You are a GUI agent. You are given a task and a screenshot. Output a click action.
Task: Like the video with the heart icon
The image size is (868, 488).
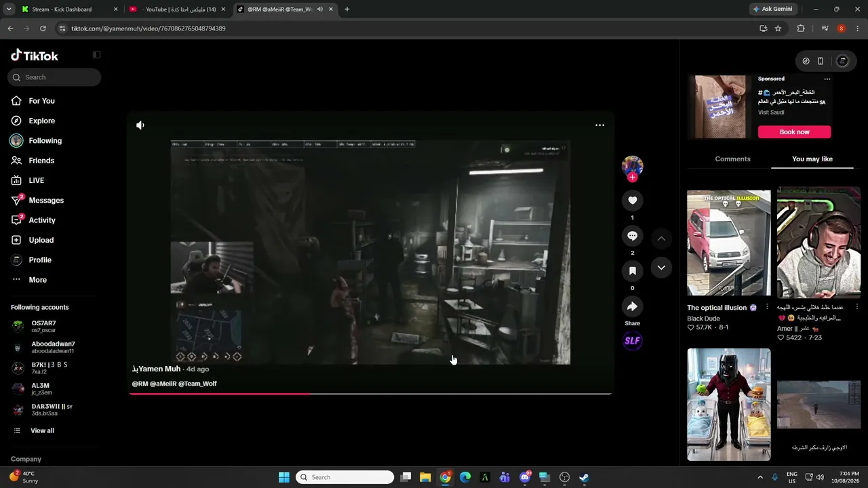tap(632, 201)
